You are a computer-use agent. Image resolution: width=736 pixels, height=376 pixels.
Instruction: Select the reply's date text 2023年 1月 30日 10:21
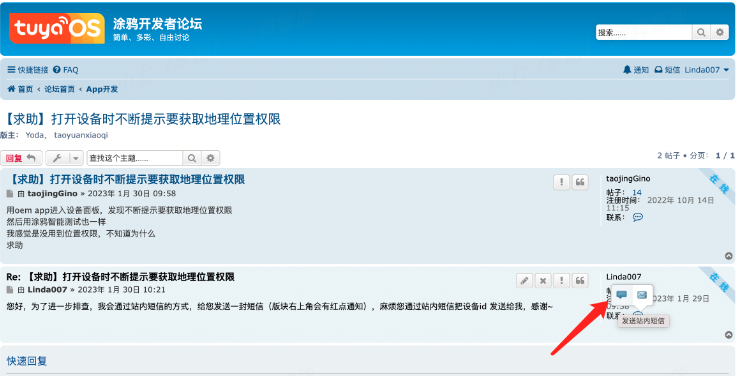tap(122, 290)
